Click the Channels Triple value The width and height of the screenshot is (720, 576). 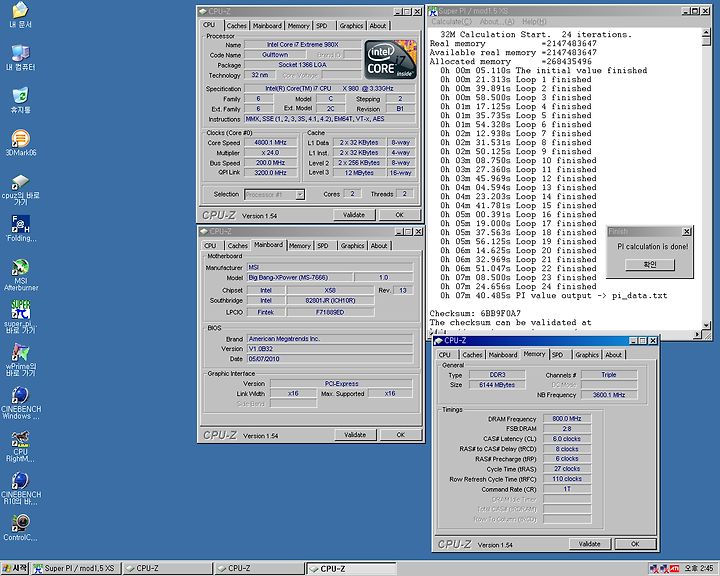coord(609,375)
